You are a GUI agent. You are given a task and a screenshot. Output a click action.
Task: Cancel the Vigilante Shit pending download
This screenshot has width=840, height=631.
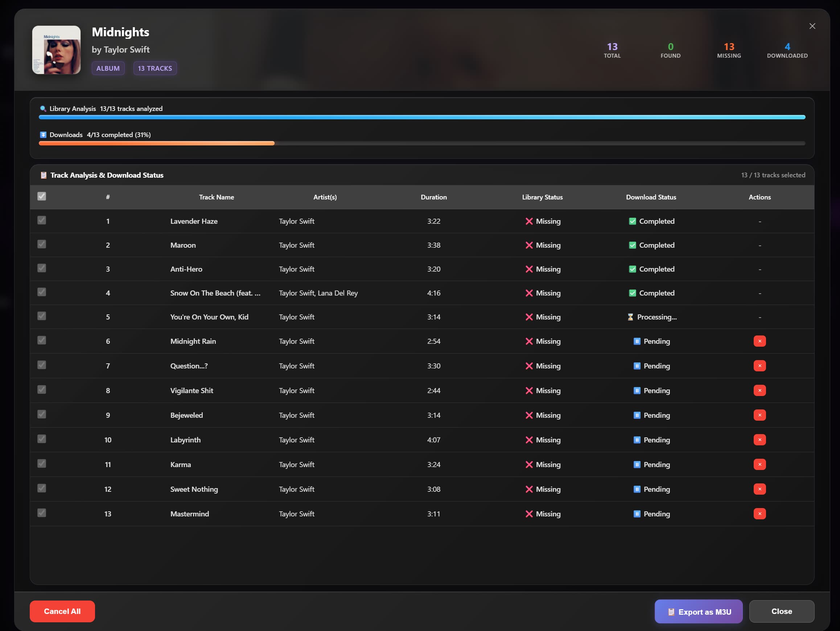pos(759,390)
